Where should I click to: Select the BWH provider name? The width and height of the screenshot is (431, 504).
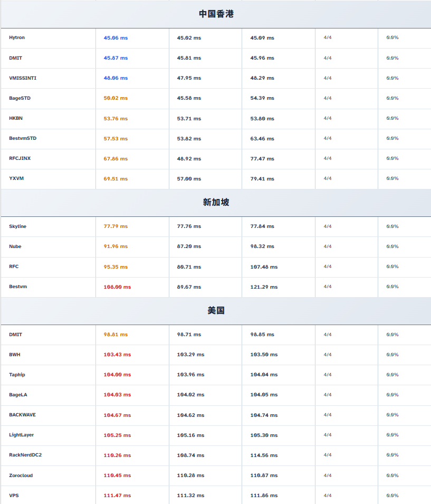pos(15,355)
